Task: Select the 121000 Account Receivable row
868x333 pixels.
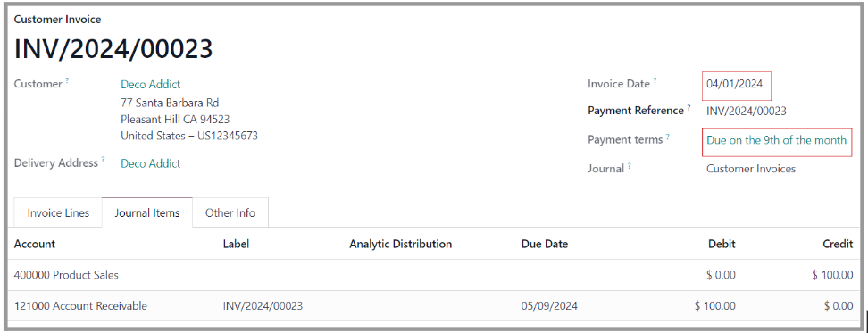Action: [433, 306]
